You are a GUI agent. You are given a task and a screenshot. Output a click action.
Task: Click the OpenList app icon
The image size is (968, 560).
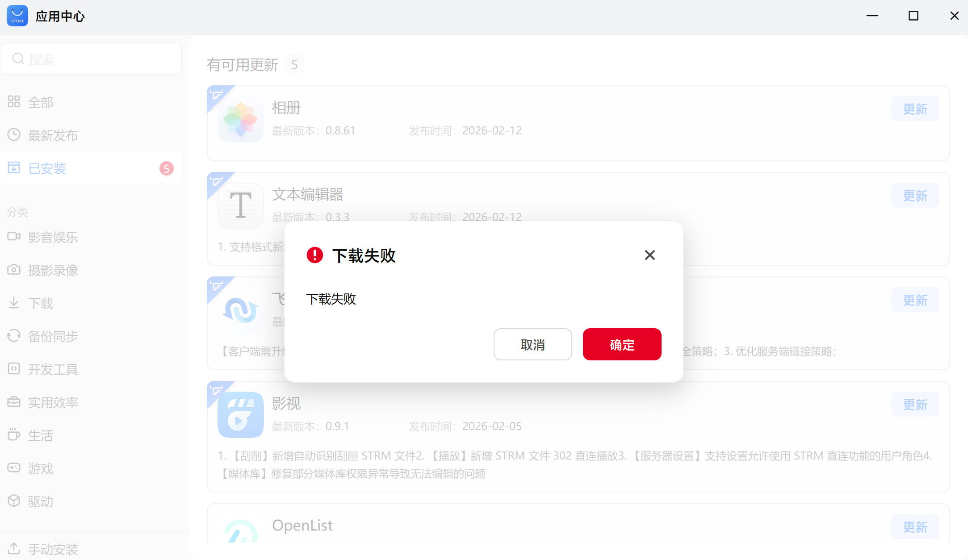click(240, 531)
